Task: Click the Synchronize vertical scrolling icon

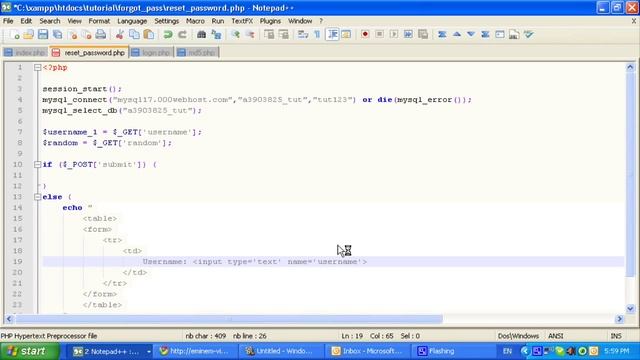Action: 269,35
